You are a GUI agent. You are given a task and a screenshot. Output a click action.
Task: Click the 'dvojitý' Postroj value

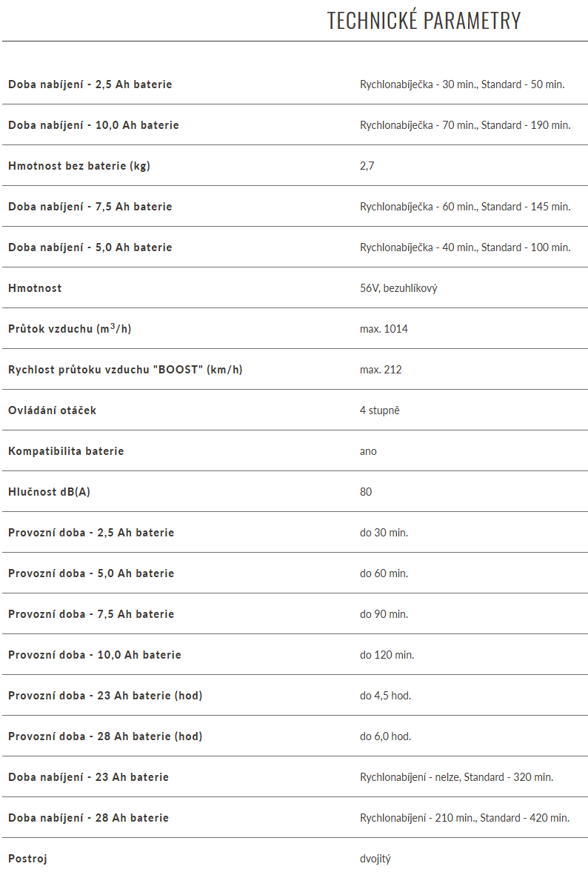click(x=375, y=859)
